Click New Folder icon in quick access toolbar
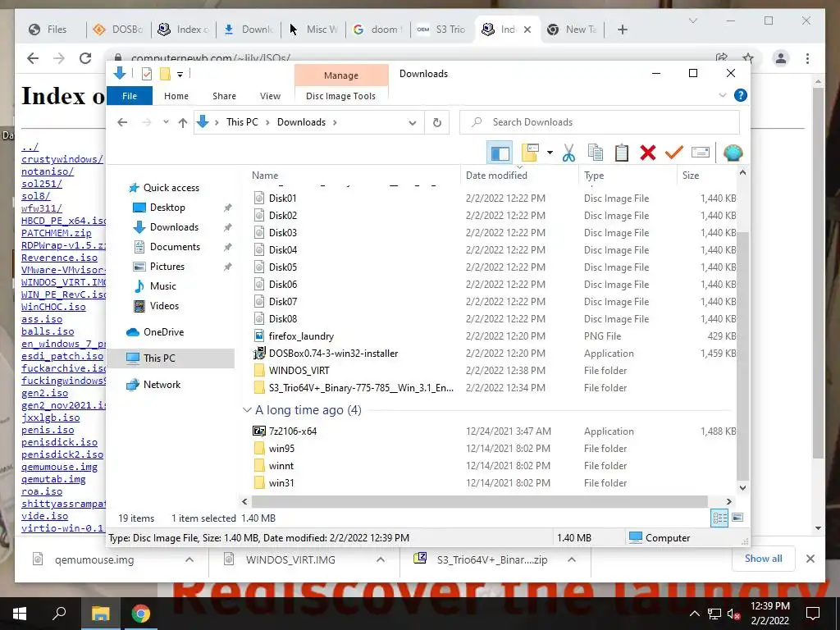This screenshot has width=840, height=630. click(165, 74)
